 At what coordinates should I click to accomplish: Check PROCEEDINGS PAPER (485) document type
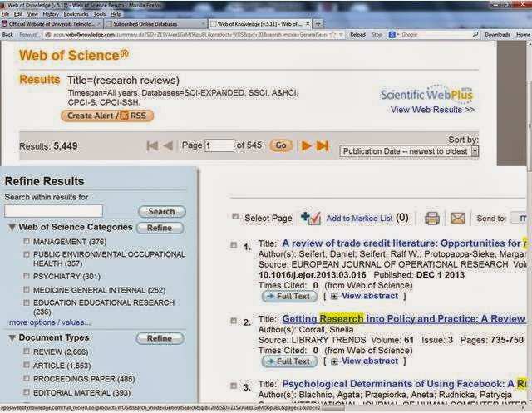(x=27, y=378)
